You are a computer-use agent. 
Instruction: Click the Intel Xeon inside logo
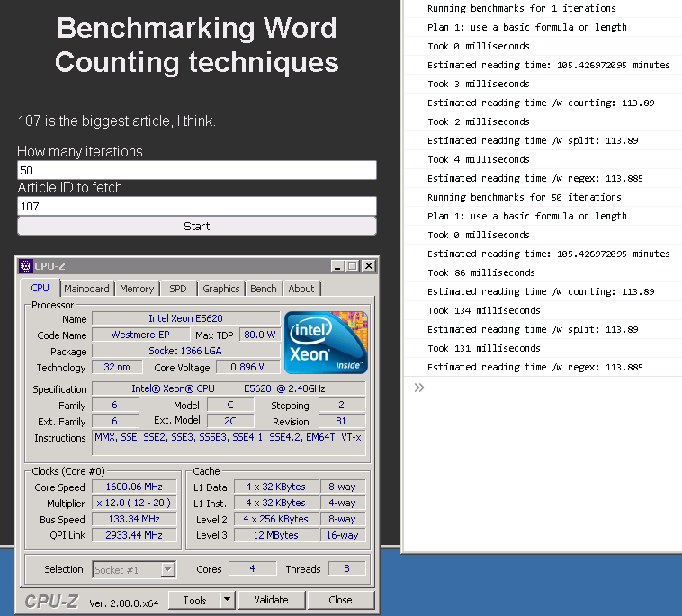pyautogui.click(x=325, y=343)
